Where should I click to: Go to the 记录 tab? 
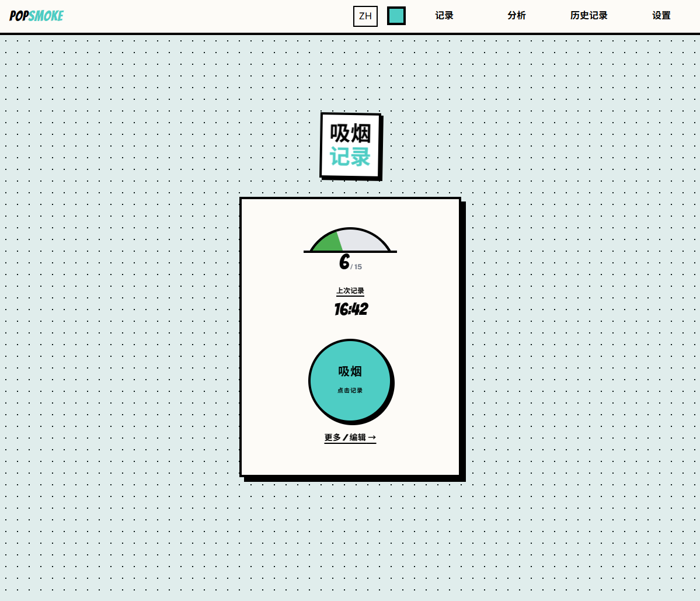444,16
